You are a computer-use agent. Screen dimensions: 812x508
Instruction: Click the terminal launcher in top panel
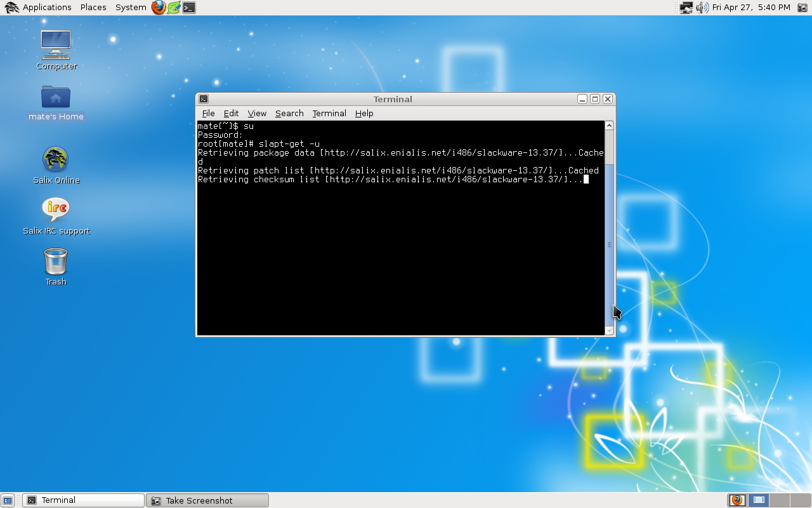click(189, 8)
